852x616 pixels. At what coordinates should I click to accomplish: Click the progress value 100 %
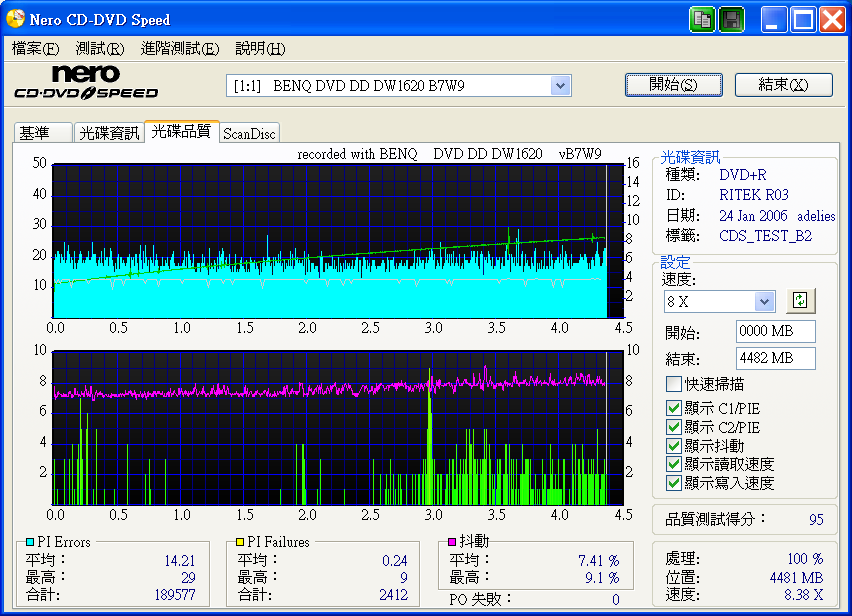coord(805,558)
